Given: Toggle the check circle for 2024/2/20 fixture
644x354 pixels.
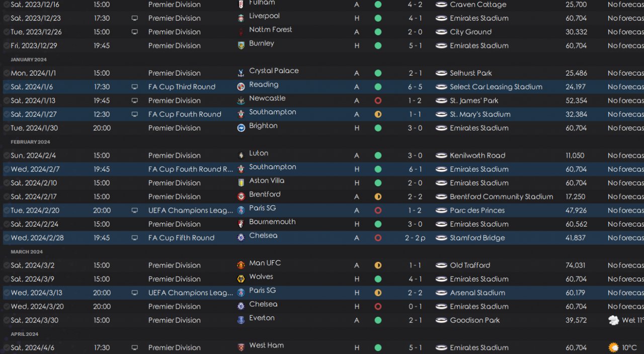Looking at the screenshot, I should (7, 210).
